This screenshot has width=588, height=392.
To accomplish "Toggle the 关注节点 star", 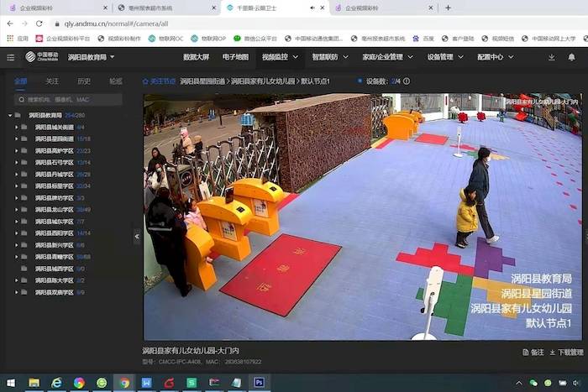I will click(x=145, y=81).
